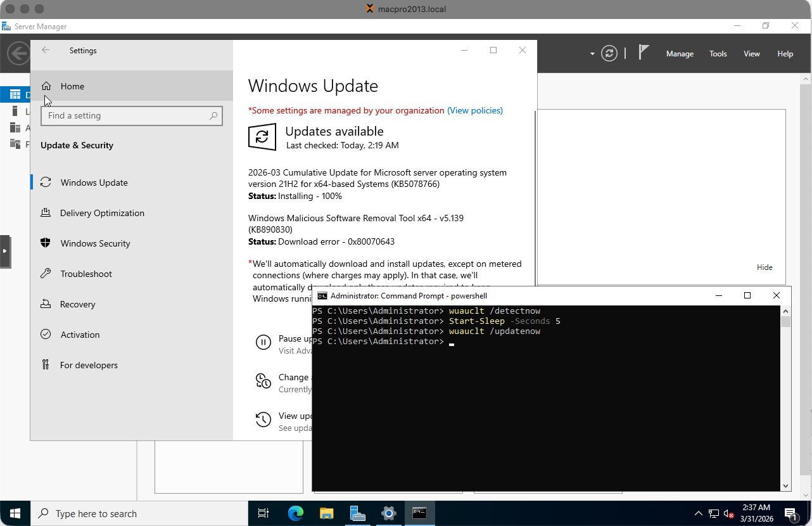Open Activation settings

pyautogui.click(x=79, y=335)
